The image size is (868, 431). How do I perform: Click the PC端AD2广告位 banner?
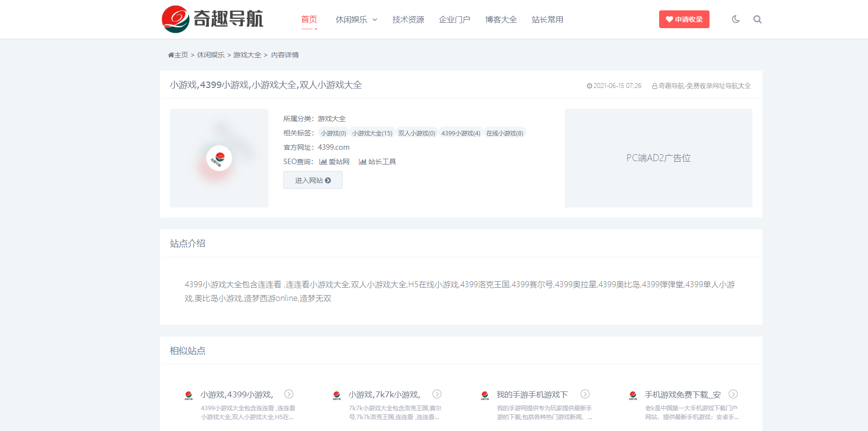coord(659,158)
